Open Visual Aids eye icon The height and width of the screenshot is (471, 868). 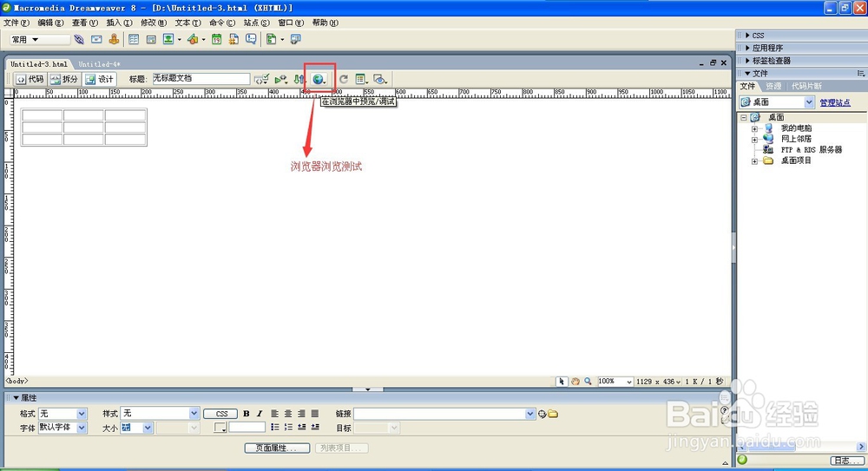(379, 79)
